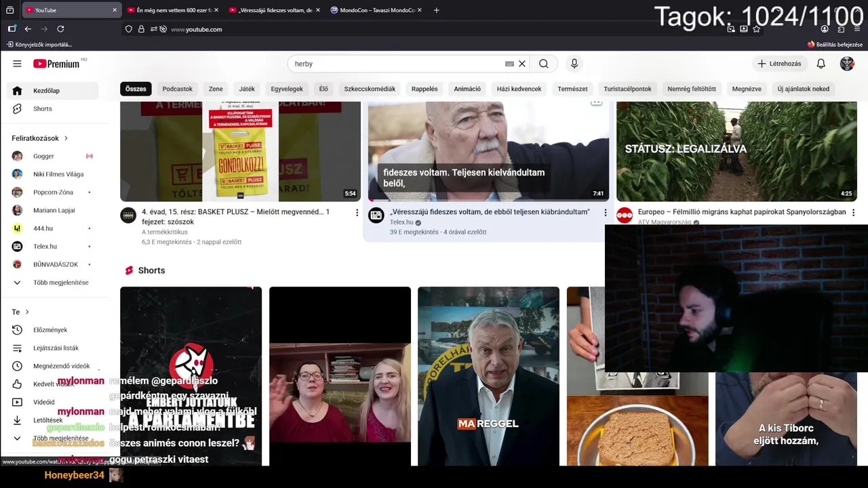Select the Élő filter chip
This screenshot has height=488, width=868.
(x=323, y=89)
